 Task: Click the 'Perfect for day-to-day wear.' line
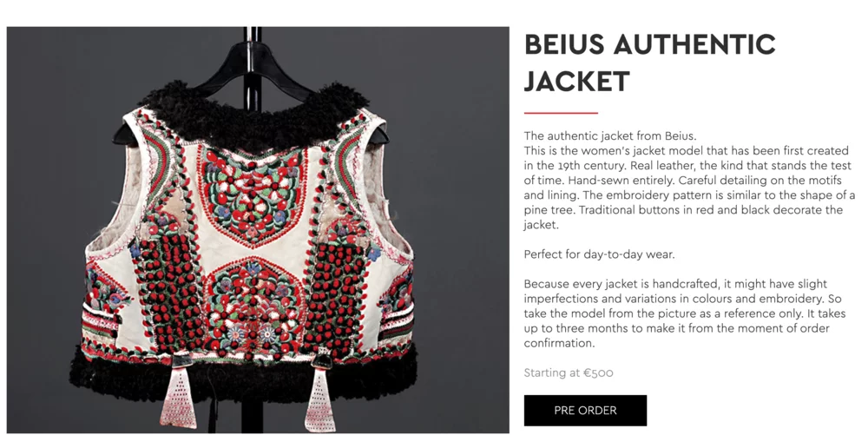pyautogui.click(x=600, y=254)
